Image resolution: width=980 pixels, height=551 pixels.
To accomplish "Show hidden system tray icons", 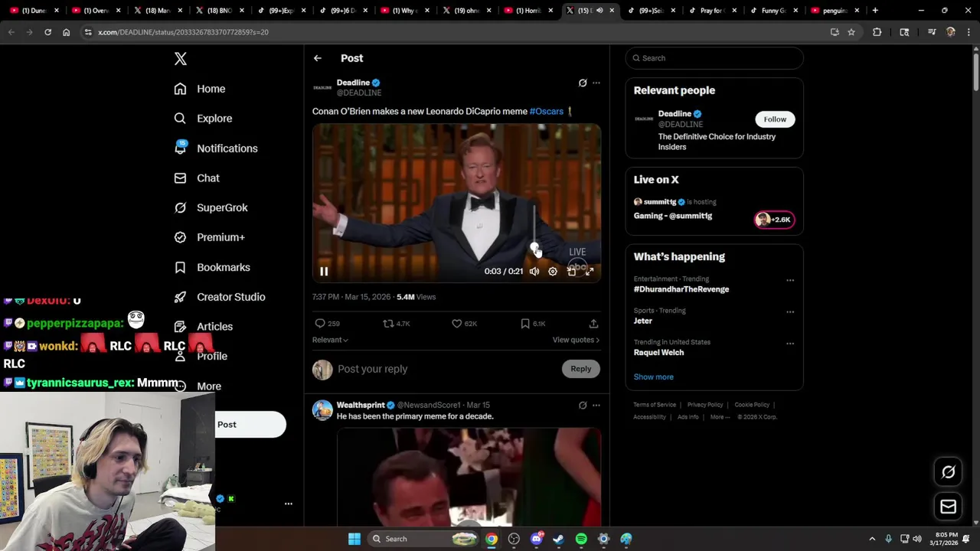I will point(872,539).
